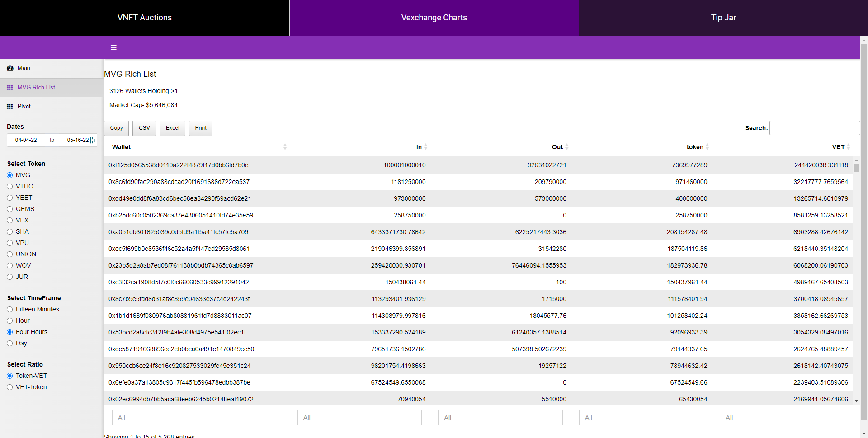Open MVG Rich List sidebar item
The width and height of the screenshot is (868, 438).
(52, 88)
